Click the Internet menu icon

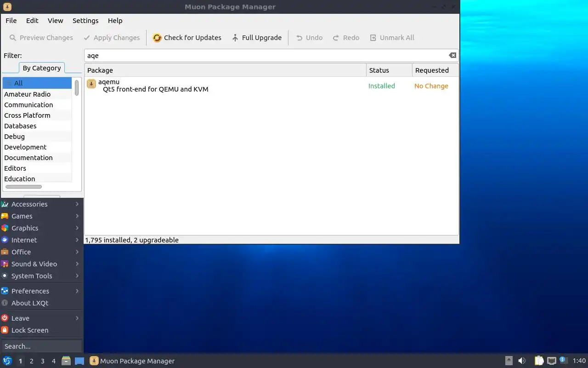point(5,240)
